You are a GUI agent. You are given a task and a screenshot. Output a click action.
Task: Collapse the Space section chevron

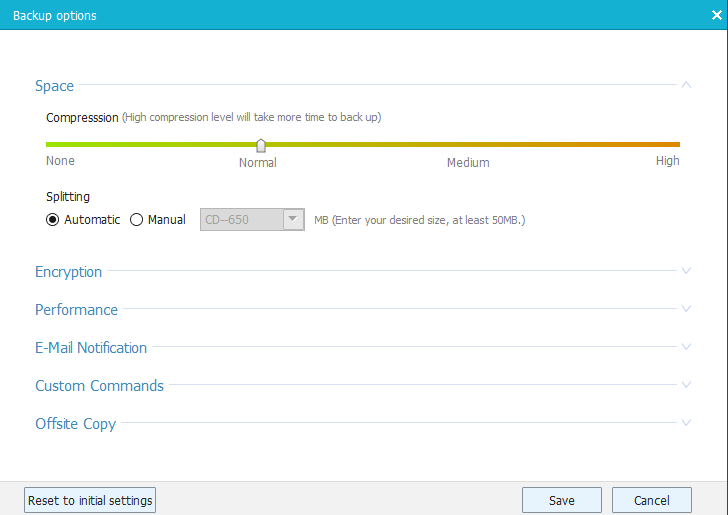[x=686, y=85]
